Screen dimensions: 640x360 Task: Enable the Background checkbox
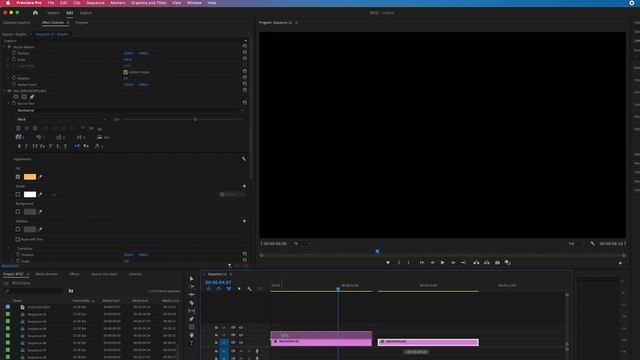[x=18, y=212]
